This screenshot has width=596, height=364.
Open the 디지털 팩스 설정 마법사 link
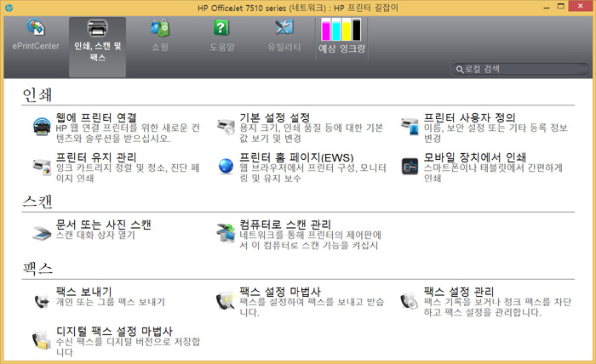click(114, 331)
